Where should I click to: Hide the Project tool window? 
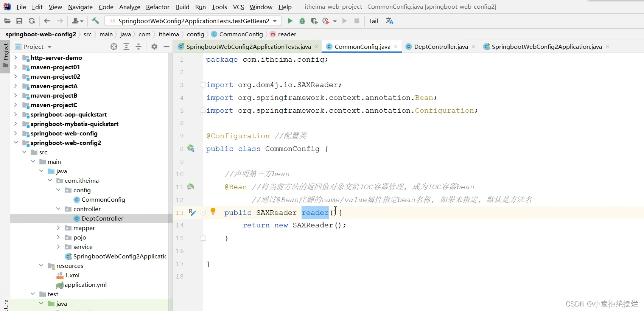[x=166, y=47]
